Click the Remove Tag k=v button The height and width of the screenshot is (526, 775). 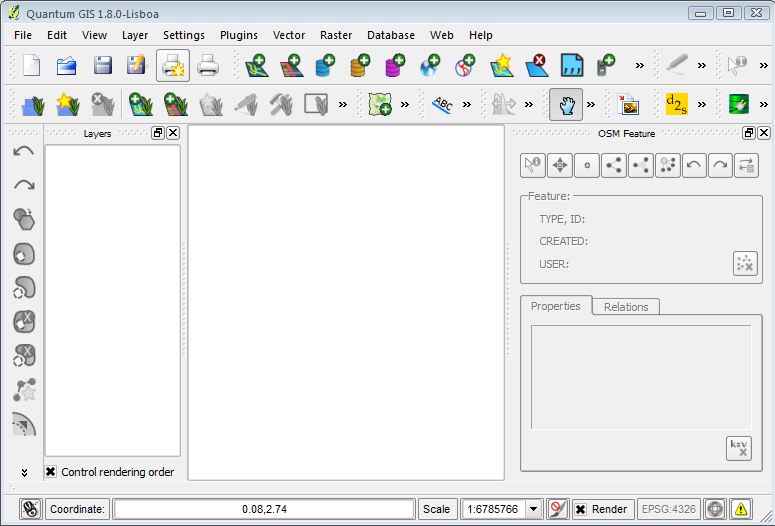(739, 448)
